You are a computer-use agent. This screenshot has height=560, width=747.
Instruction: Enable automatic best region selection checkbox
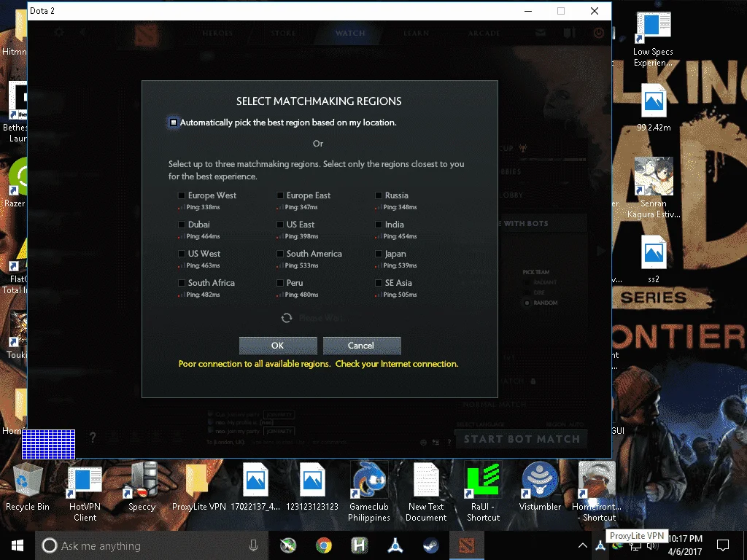tap(174, 122)
